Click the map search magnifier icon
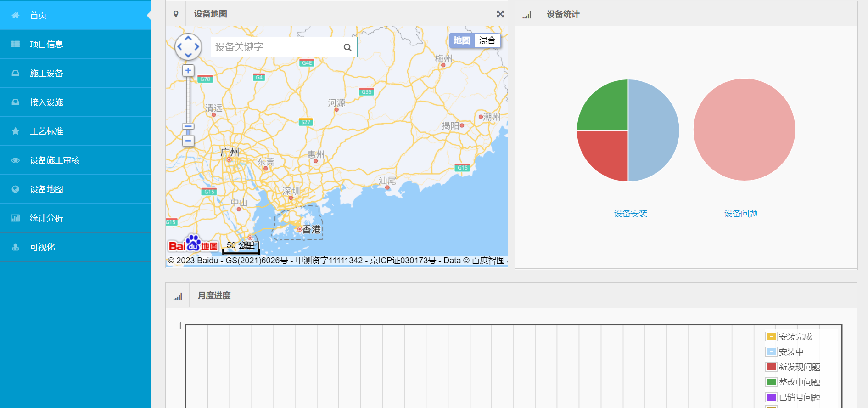Viewport: 868px width, 408px height. tap(347, 47)
